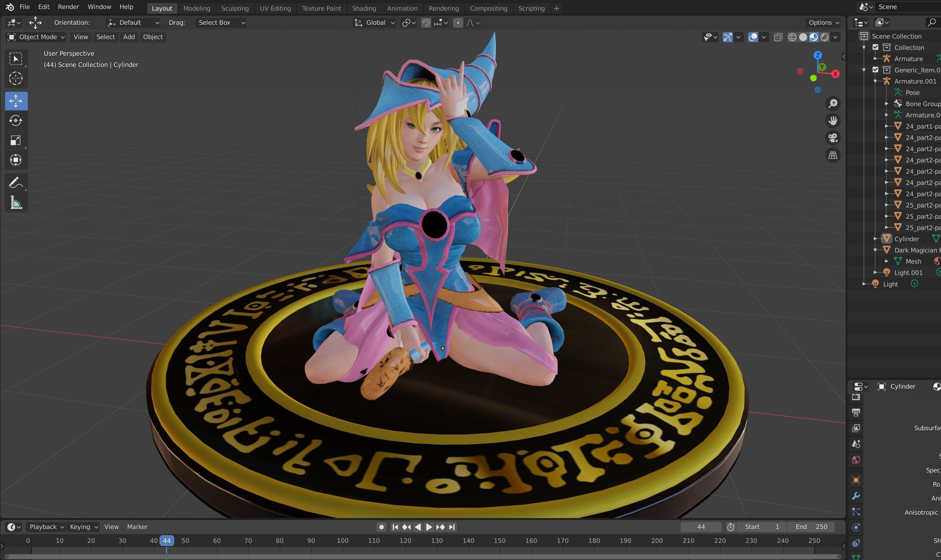
Task: Toggle X-ray mode
Action: click(778, 37)
